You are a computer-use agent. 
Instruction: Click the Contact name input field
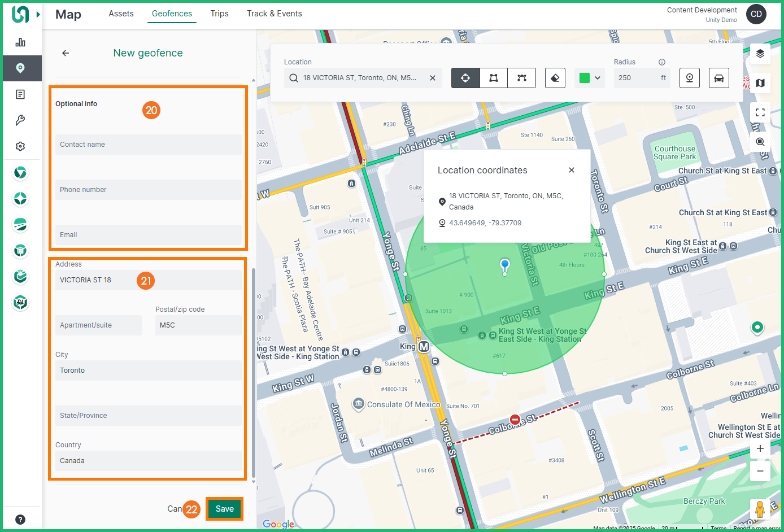tap(148, 145)
